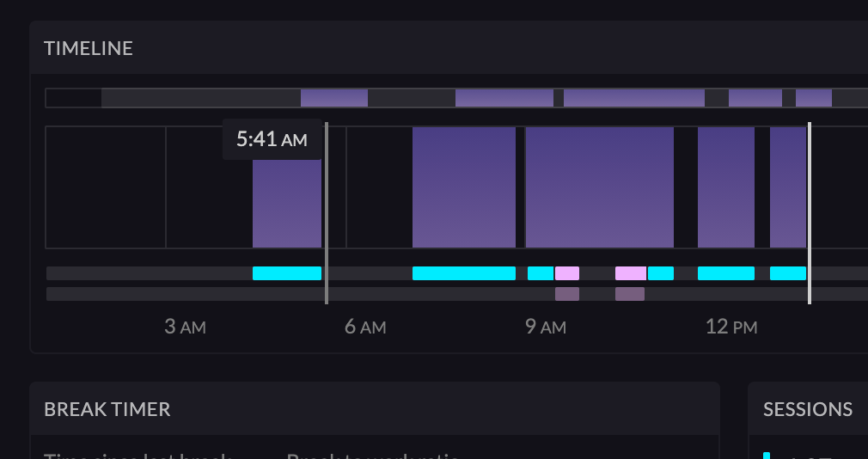Click the first muted mauve bar in the lower track
This screenshot has width=868, height=459.
click(x=567, y=294)
